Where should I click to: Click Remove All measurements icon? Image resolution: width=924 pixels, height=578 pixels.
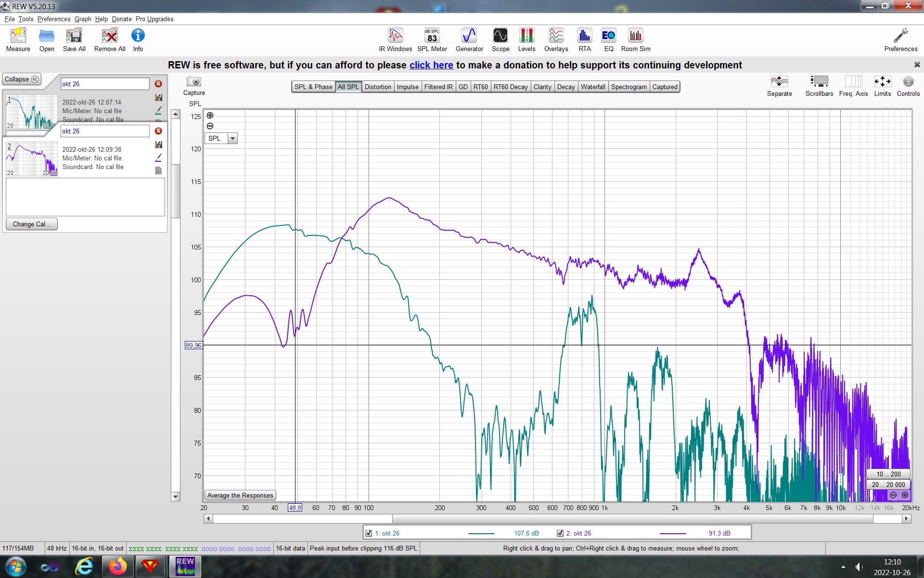pos(110,39)
